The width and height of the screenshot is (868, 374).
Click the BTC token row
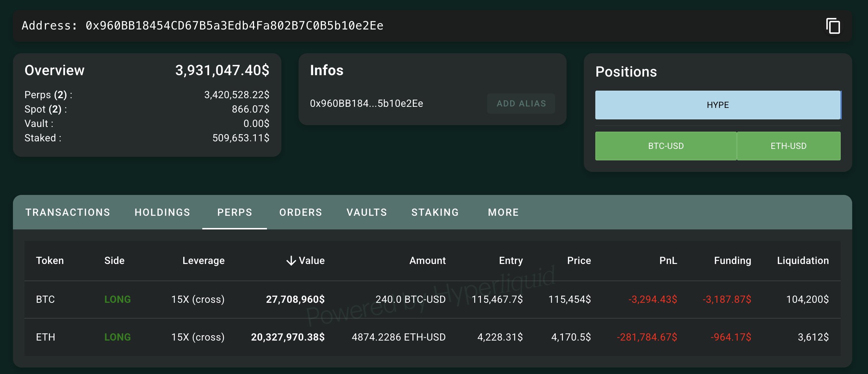click(46, 299)
